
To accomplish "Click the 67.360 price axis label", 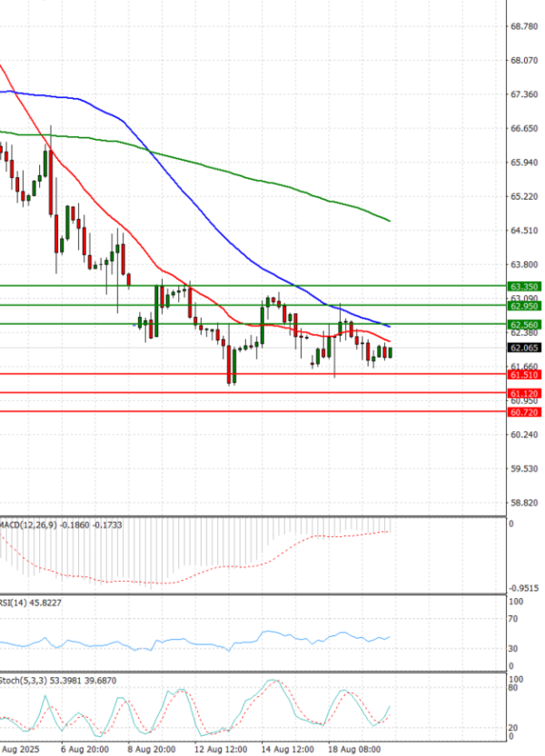I will click(x=524, y=94).
